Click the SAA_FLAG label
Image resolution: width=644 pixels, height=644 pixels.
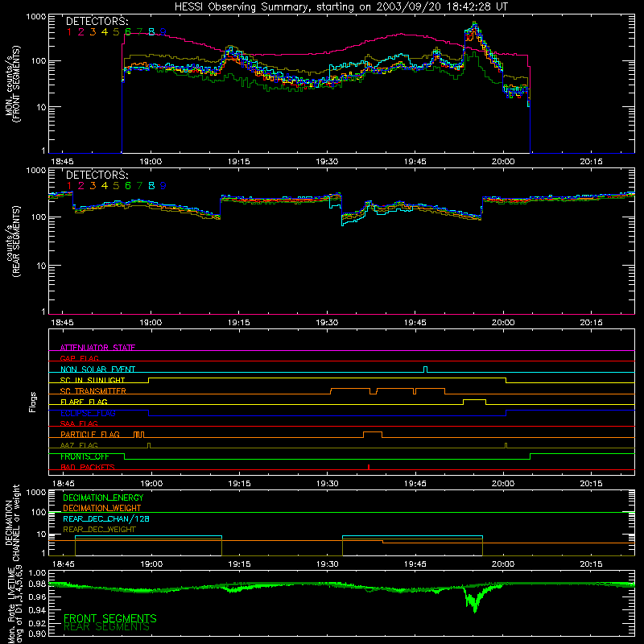pos(79,423)
